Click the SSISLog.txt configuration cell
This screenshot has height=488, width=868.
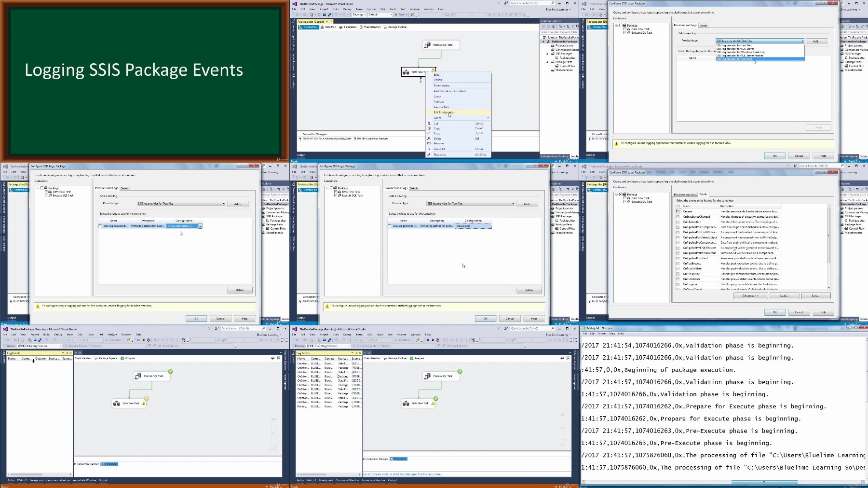(x=473, y=226)
